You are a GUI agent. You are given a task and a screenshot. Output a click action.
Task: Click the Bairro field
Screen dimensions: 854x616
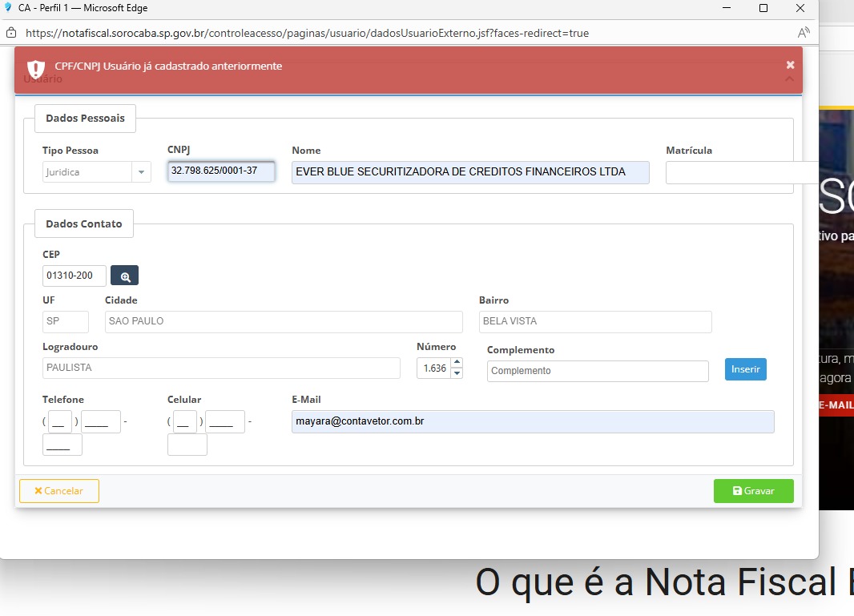(595, 322)
